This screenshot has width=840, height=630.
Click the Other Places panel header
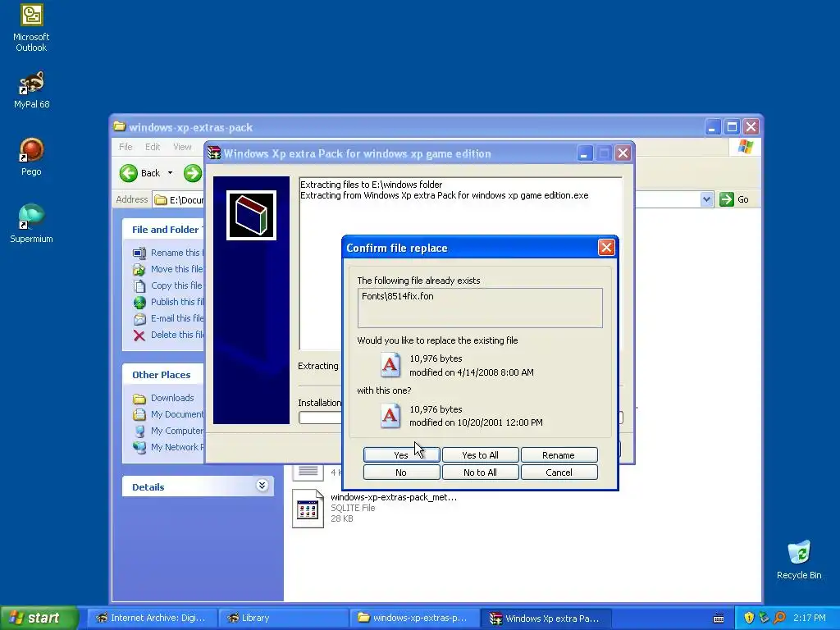tap(163, 374)
